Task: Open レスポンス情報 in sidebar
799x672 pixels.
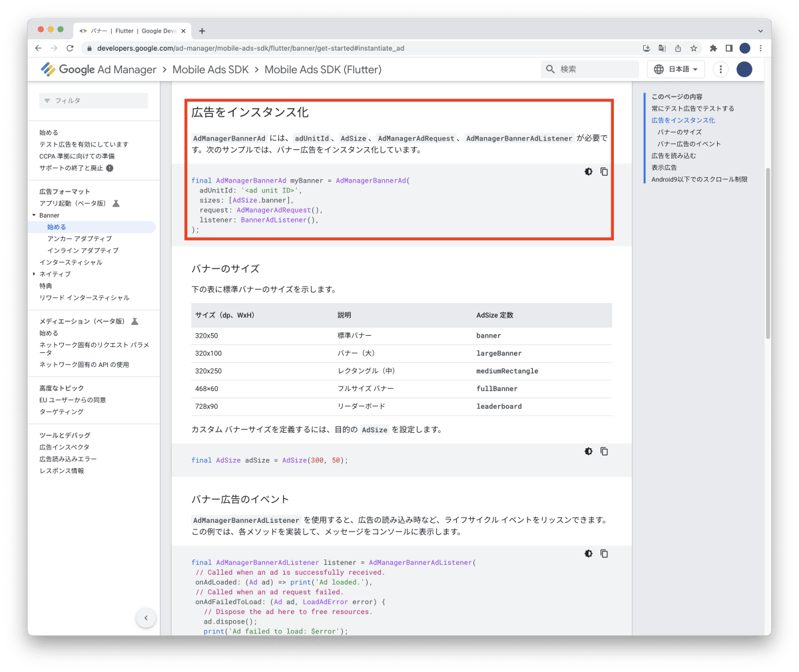Action: click(x=61, y=471)
